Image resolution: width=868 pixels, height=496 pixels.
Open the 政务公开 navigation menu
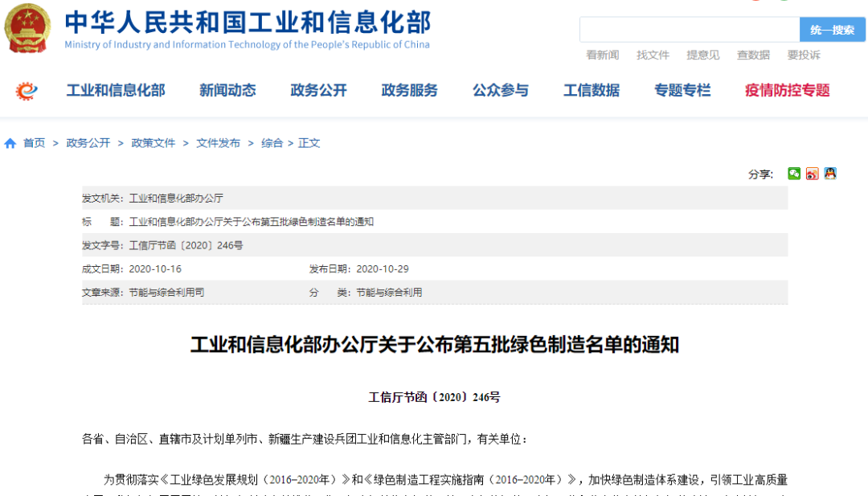coord(318,91)
